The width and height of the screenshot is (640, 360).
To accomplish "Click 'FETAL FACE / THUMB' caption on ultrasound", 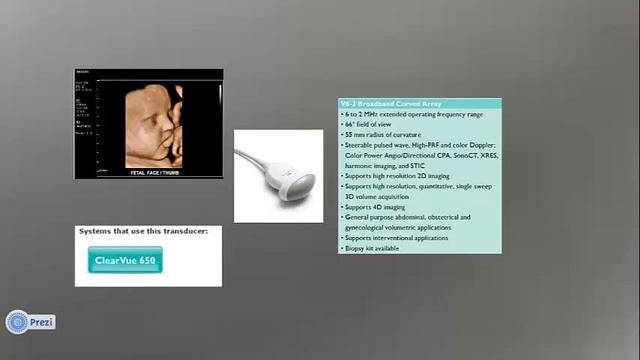I will click(x=155, y=173).
